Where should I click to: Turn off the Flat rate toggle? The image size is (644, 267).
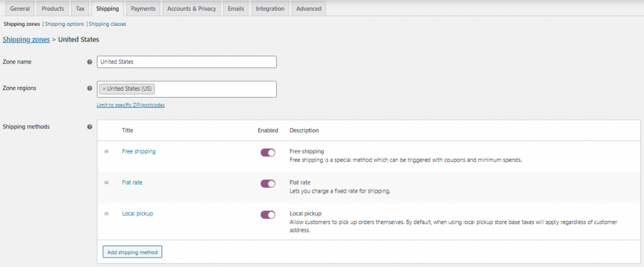[267, 183]
